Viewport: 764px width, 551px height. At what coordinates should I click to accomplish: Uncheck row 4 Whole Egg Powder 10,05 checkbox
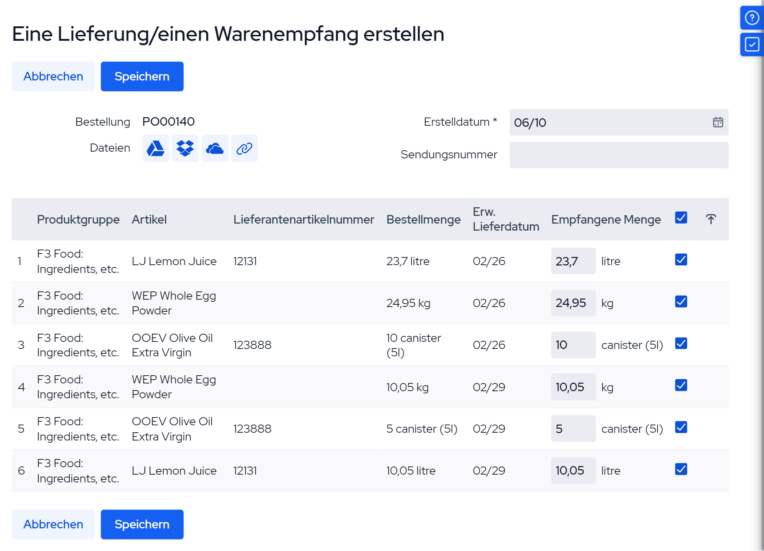pos(681,385)
